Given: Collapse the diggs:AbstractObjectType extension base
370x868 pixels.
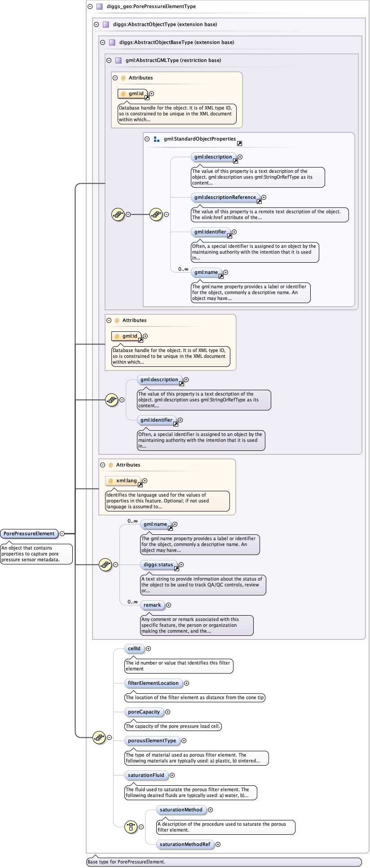Looking at the screenshot, I should [97, 25].
